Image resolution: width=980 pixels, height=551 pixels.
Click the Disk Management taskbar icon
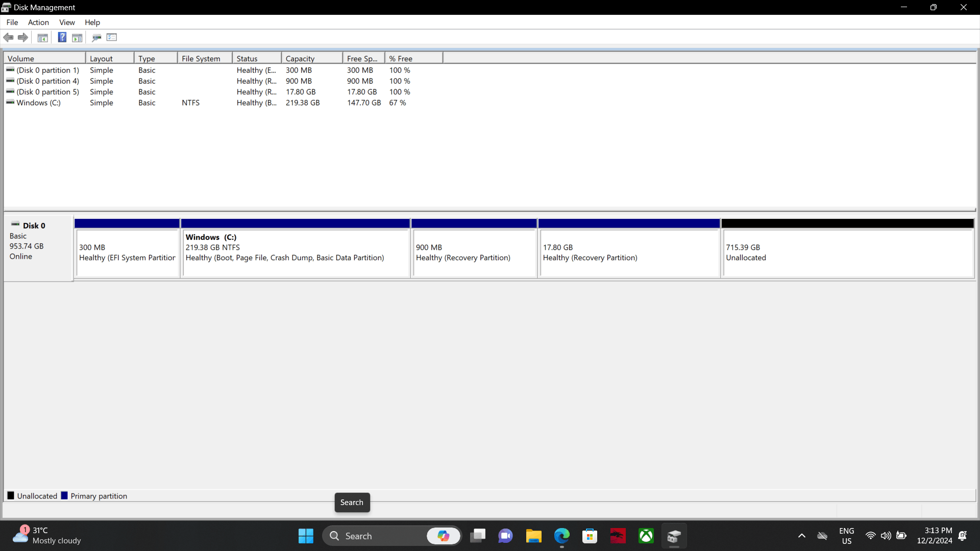pos(674,536)
